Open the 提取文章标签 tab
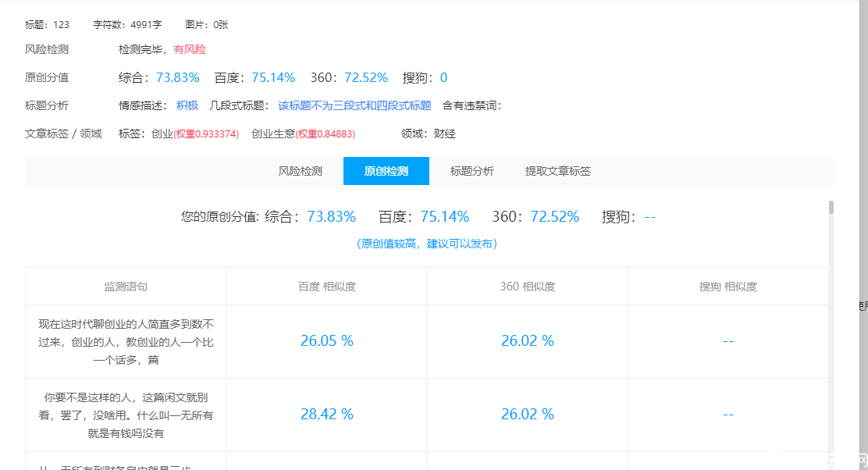The height and width of the screenshot is (470, 868). pos(557,171)
